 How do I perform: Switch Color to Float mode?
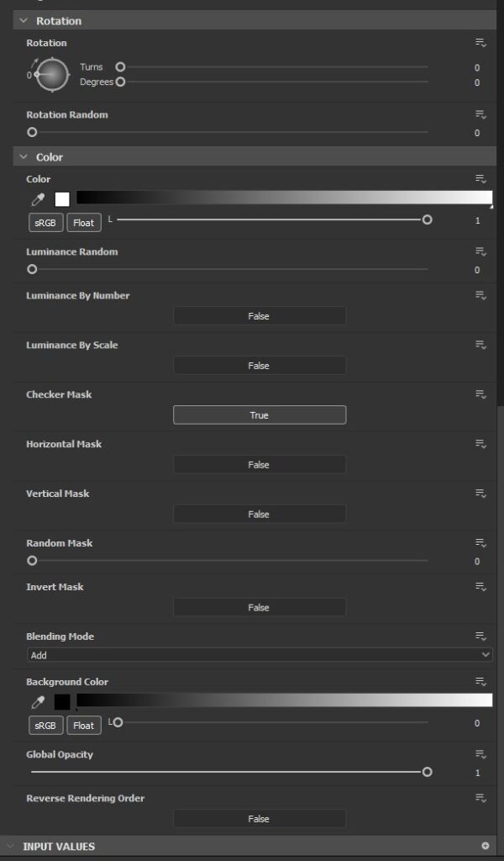(84, 222)
